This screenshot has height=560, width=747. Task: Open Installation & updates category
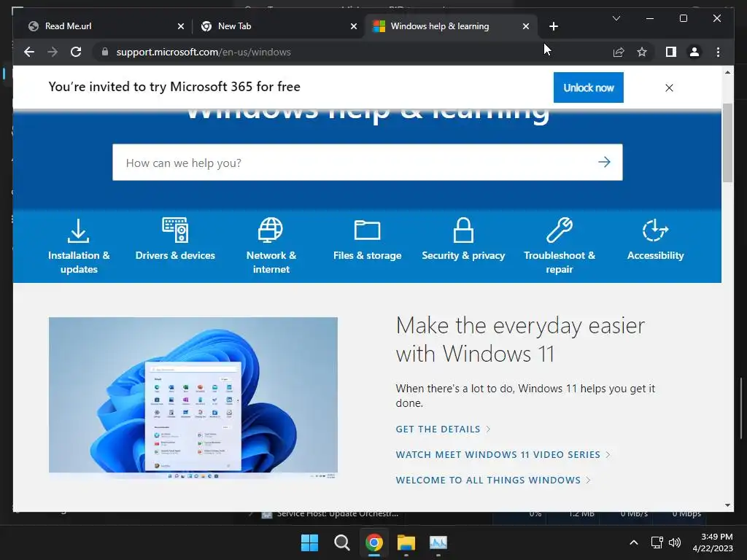point(79,246)
